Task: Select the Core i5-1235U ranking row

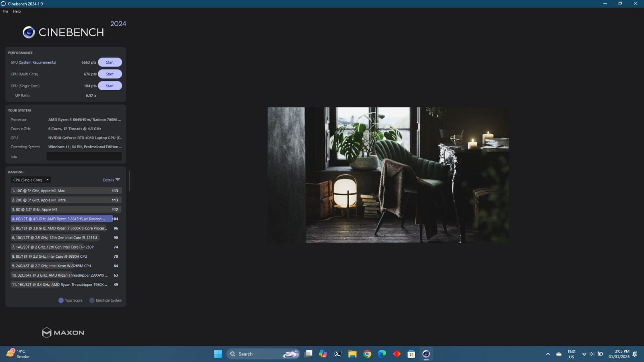Action: (66, 238)
